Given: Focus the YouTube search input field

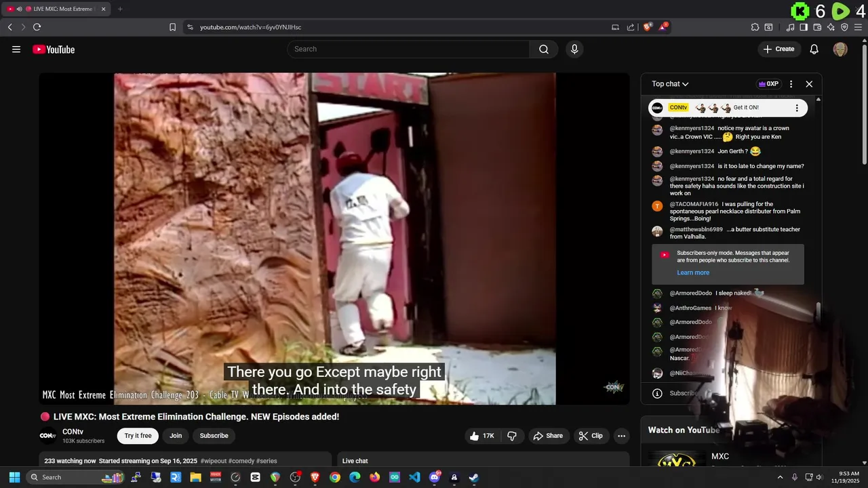Looking at the screenshot, I should (x=408, y=49).
